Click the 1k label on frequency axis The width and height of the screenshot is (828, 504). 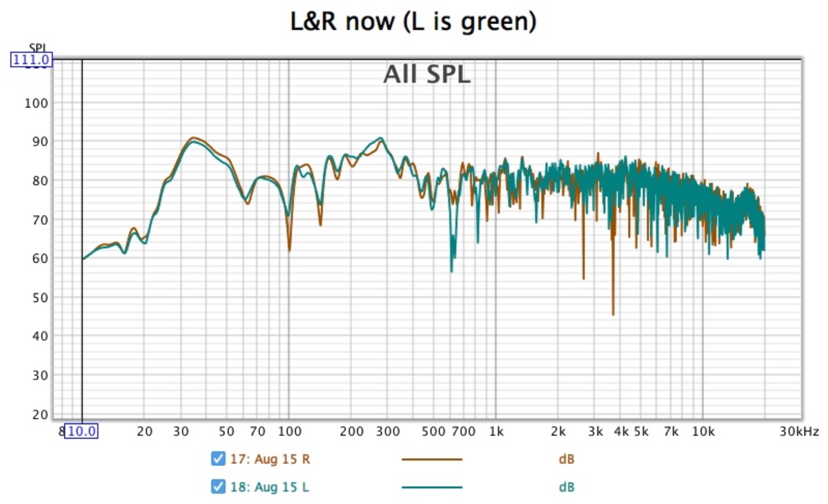[495, 432]
